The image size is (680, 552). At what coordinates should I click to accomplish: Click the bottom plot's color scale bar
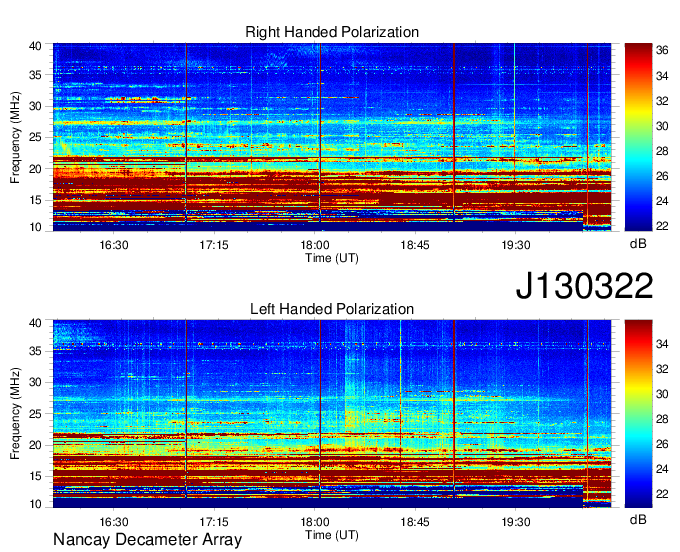pyautogui.click(x=638, y=414)
